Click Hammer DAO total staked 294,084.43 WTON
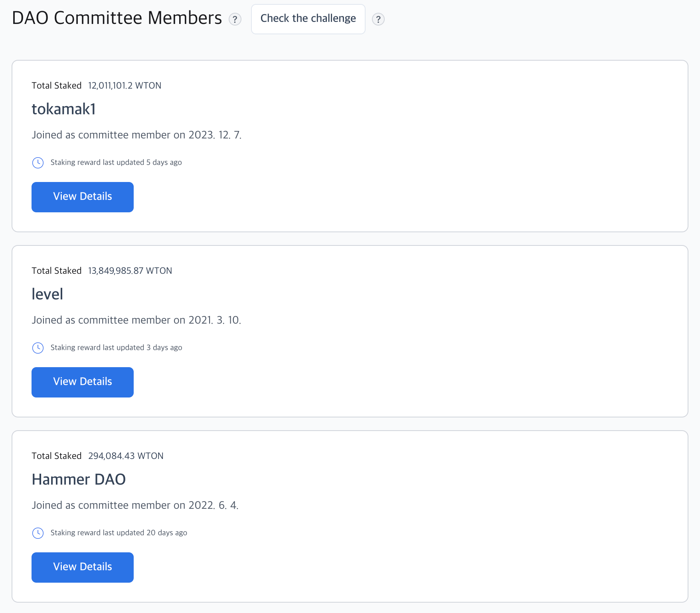The height and width of the screenshot is (613, 700). [126, 456]
